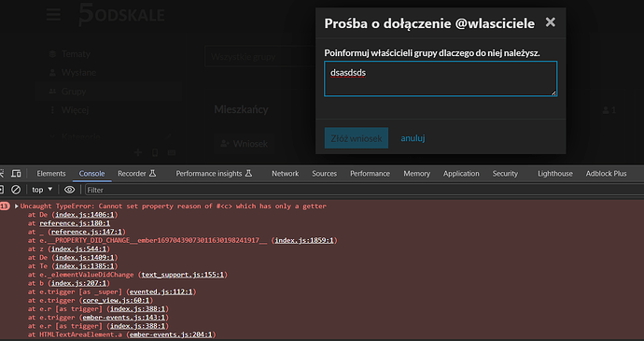Open source link index.js:1859:1
Screen dimensions: 644x341
304,241
